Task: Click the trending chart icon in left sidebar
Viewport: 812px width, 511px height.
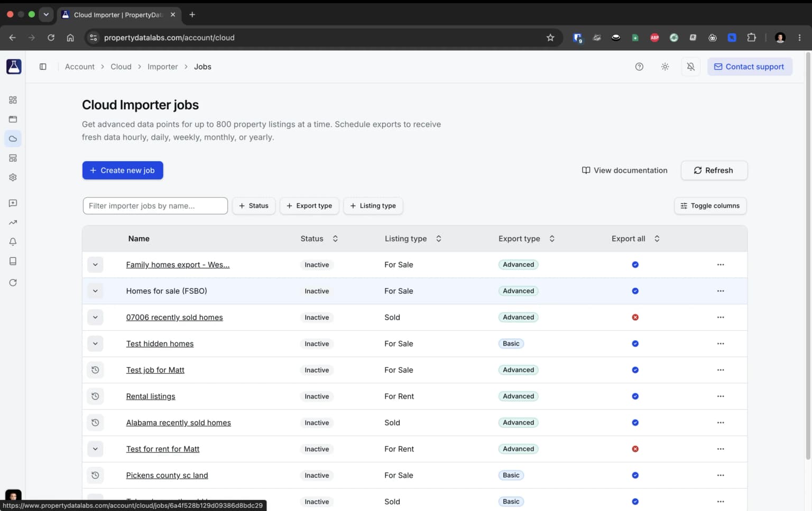Action: 13,222
